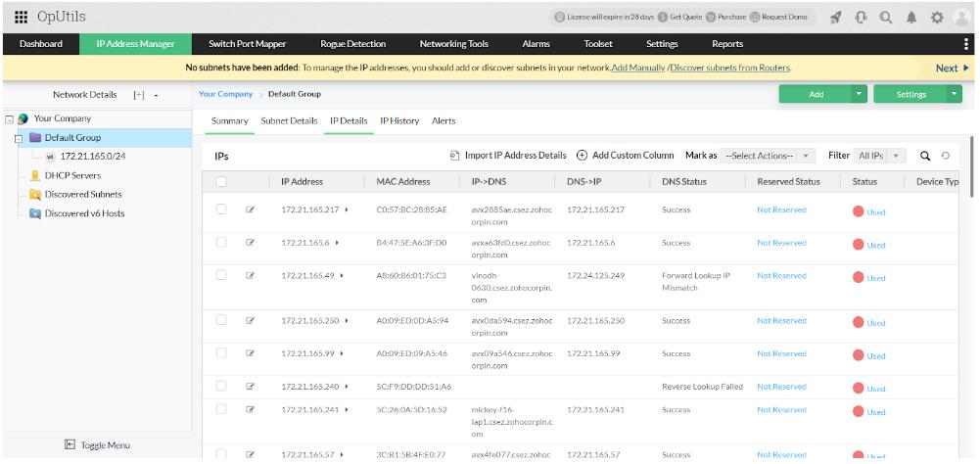Click the edit icon for 172.21.165.49
Screen dimensions: 980x464
250,275
